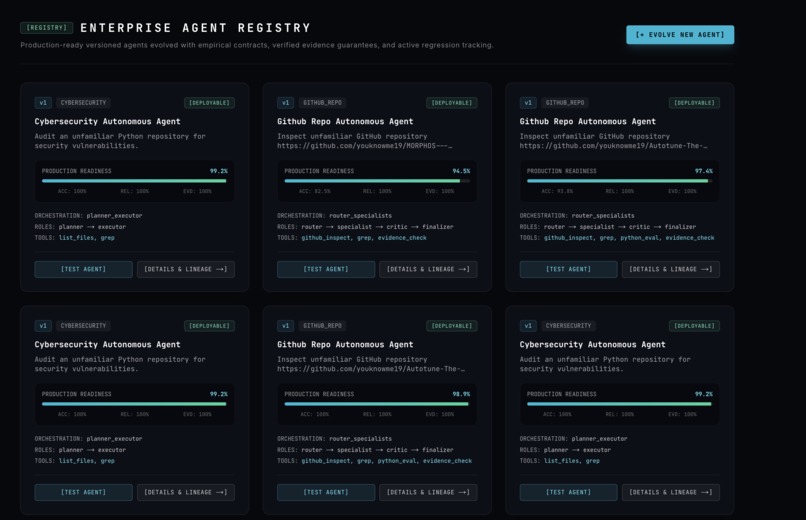This screenshot has height=520, width=806.
Task: Test the bottom-left Cybersecurity Autonomous Agent
Action: pos(83,492)
